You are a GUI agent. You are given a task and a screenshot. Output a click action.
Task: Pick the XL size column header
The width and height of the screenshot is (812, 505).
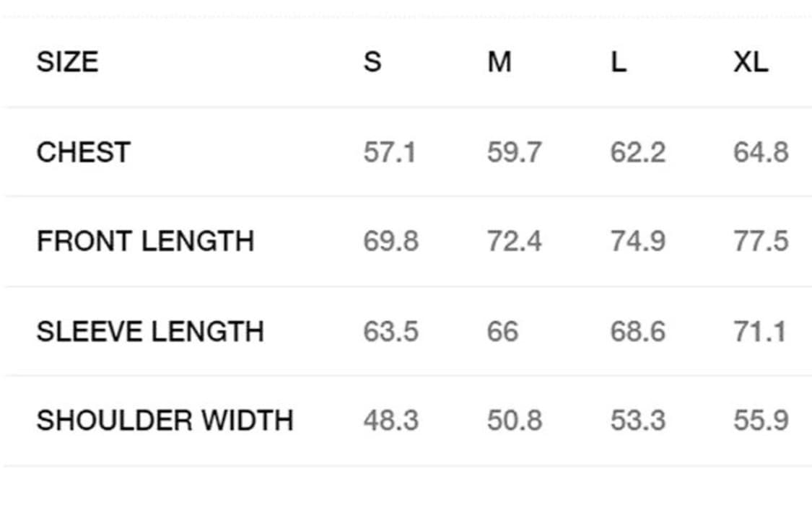point(751,62)
